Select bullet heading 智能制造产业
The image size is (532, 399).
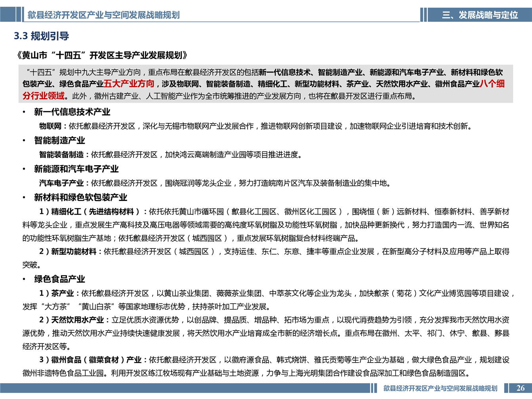tap(59, 141)
